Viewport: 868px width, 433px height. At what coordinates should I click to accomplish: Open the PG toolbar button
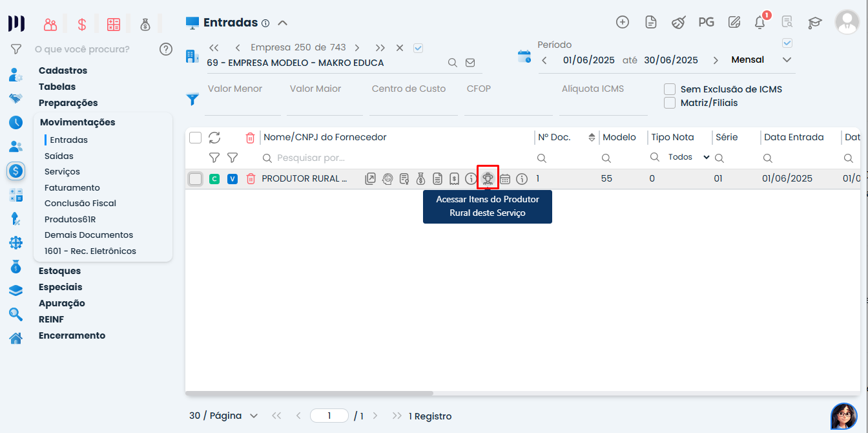[x=706, y=22]
